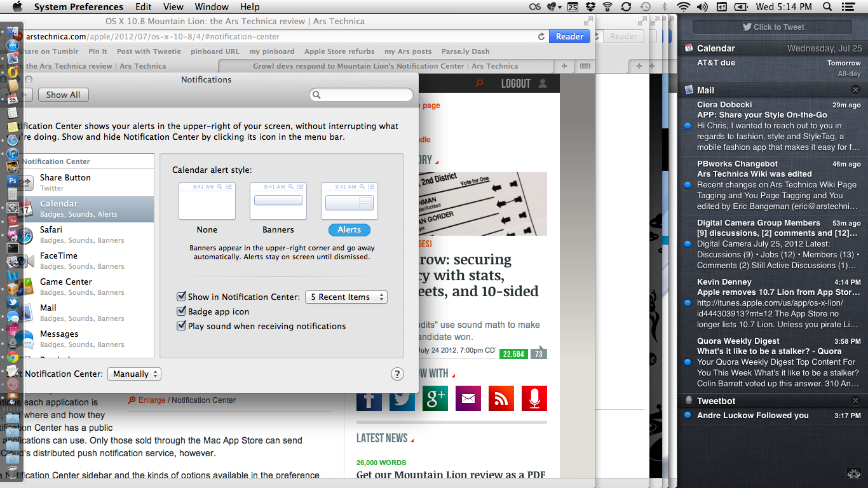
Task: Open Trash in the dock
Action: click(x=13, y=471)
